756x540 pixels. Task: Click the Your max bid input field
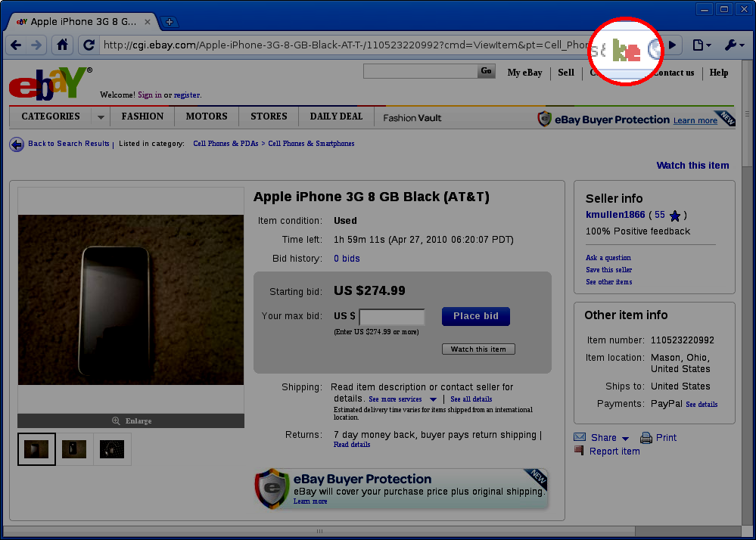[x=392, y=317]
